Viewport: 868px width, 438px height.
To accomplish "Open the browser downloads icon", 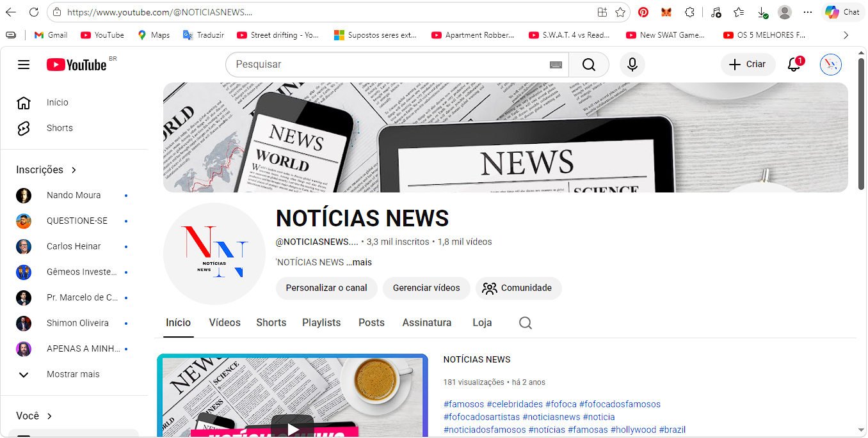I will (x=762, y=12).
